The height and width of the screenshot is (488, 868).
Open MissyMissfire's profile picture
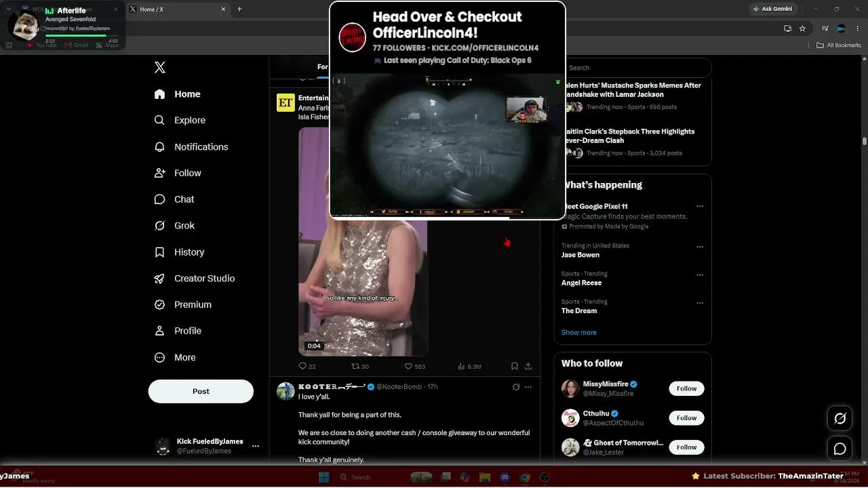pyautogui.click(x=570, y=388)
